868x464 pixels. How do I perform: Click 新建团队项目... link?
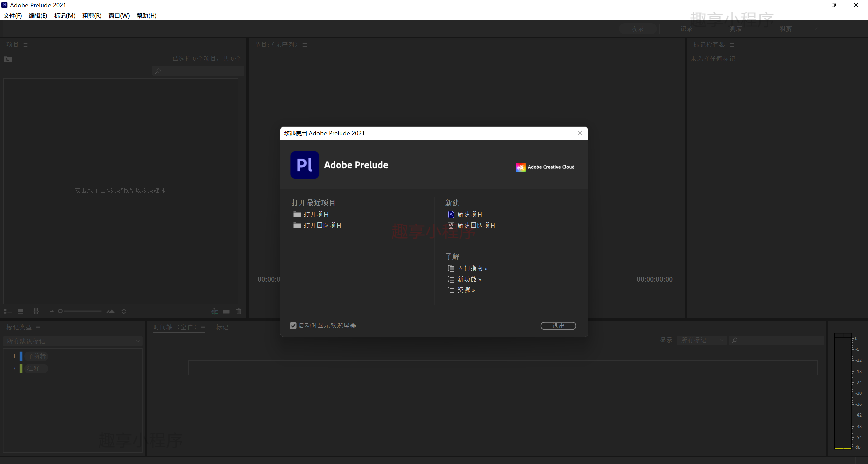point(478,225)
